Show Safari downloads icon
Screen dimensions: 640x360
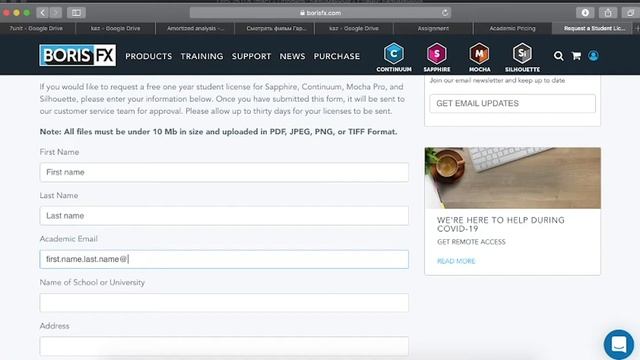click(x=585, y=13)
